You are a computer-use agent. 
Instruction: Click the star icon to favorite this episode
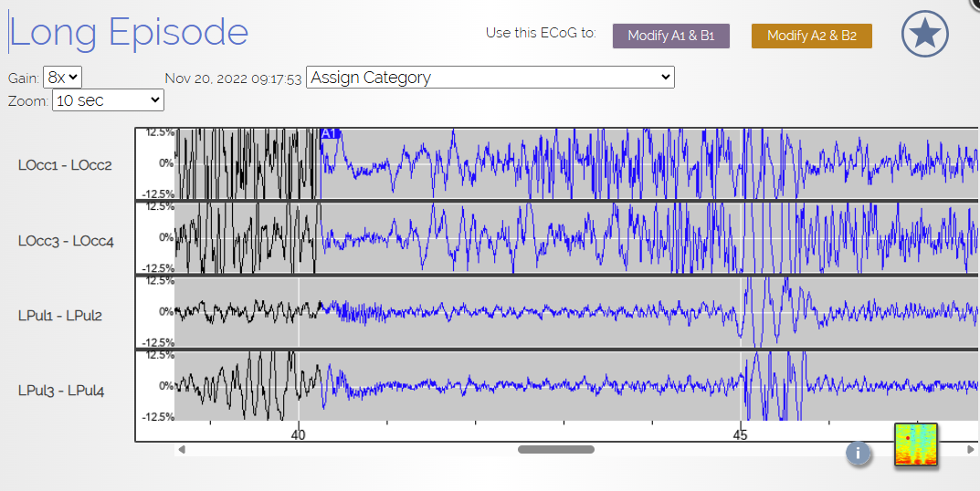(924, 34)
